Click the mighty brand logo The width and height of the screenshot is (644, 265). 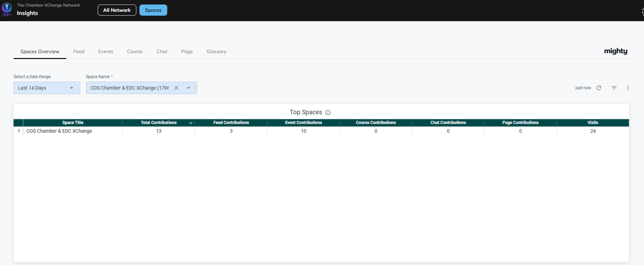tap(615, 51)
